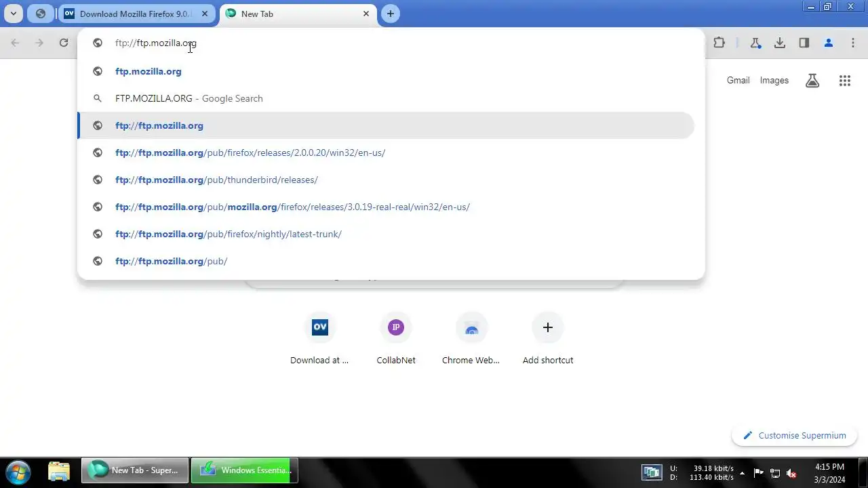Screen dimensions: 868x488
Task: Switch to Download Mozilla Firefox 9.0 tab
Action: pyautogui.click(x=136, y=14)
